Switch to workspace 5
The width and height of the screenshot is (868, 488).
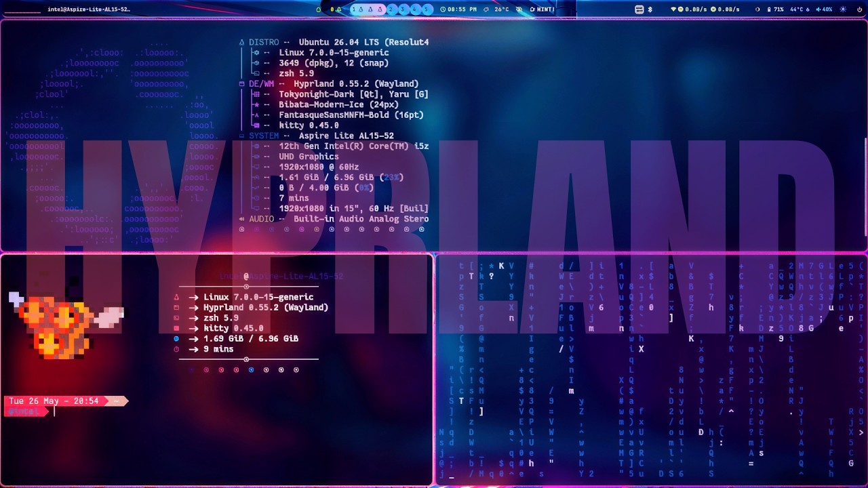[x=427, y=9]
